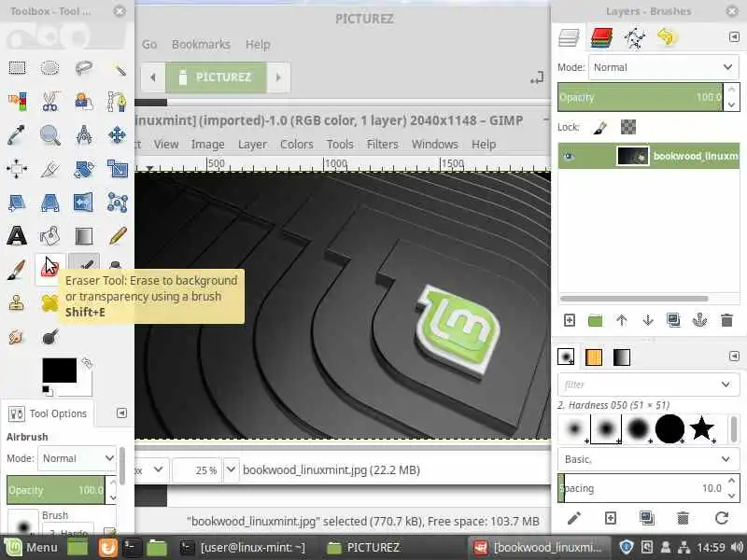Click the black foreground color swatch
The height and width of the screenshot is (560, 747).
coord(59,370)
